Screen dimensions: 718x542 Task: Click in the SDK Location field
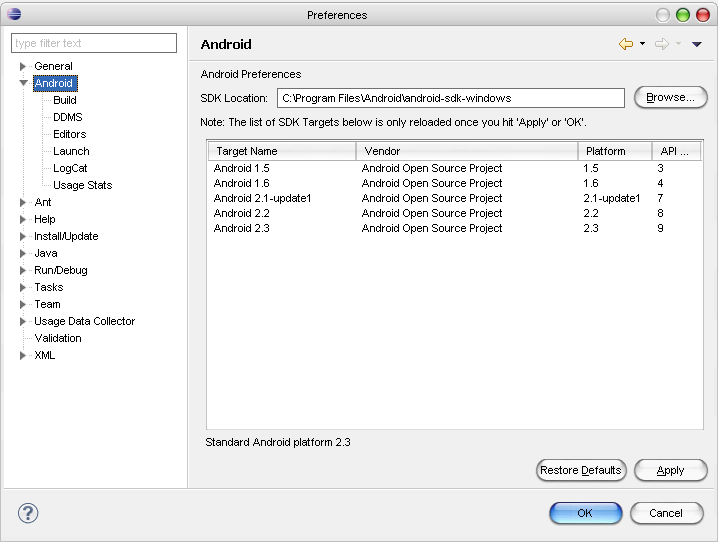coord(450,98)
